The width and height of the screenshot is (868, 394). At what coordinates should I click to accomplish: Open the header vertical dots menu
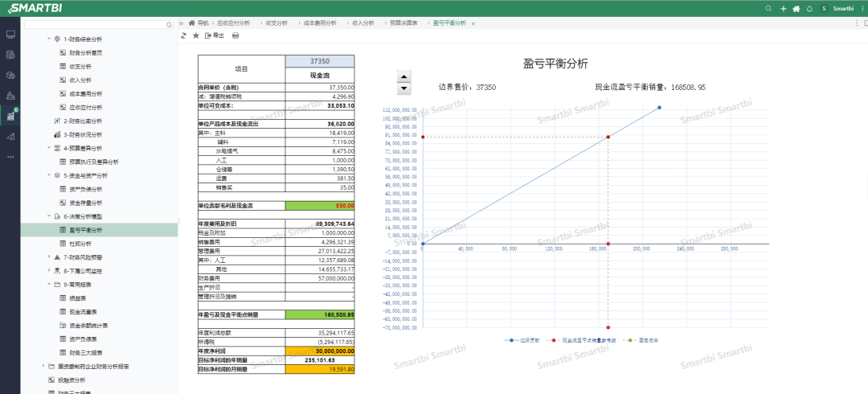[862, 8]
